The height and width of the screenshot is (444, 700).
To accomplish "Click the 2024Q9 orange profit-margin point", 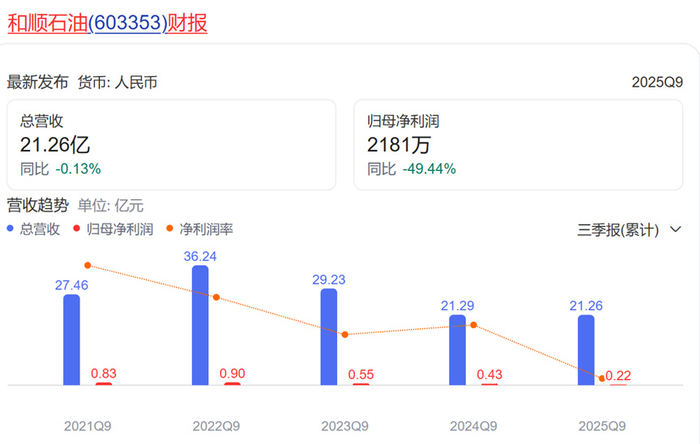I will point(474,325).
